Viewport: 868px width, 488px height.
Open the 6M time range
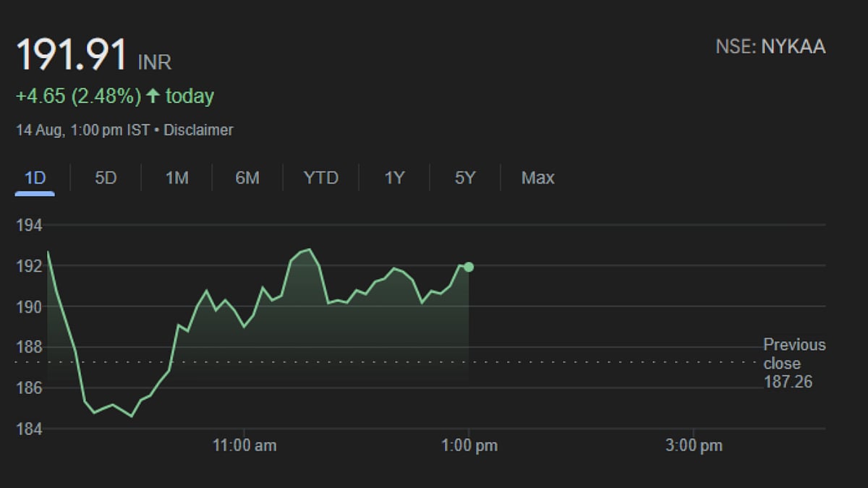coord(247,178)
